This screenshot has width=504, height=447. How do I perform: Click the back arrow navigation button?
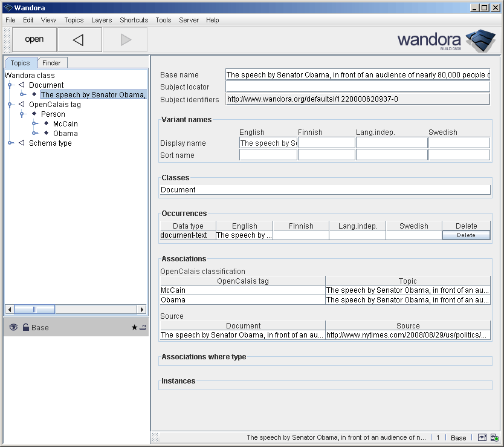pyautogui.click(x=79, y=40)
